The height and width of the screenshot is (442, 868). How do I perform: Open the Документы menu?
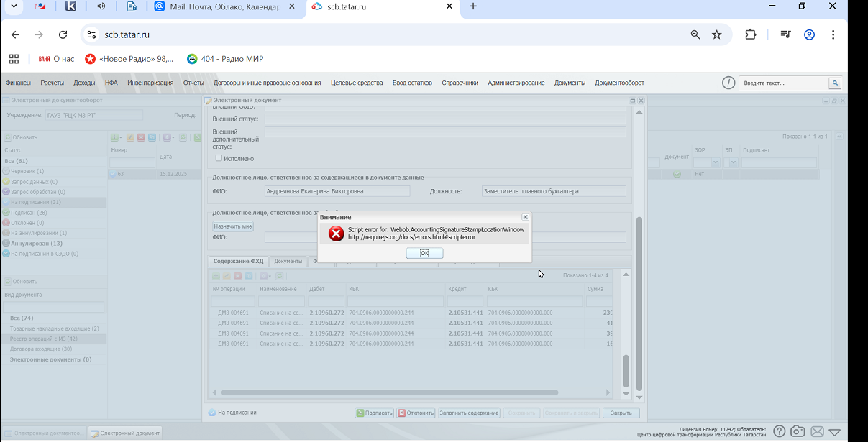(570, 83)
